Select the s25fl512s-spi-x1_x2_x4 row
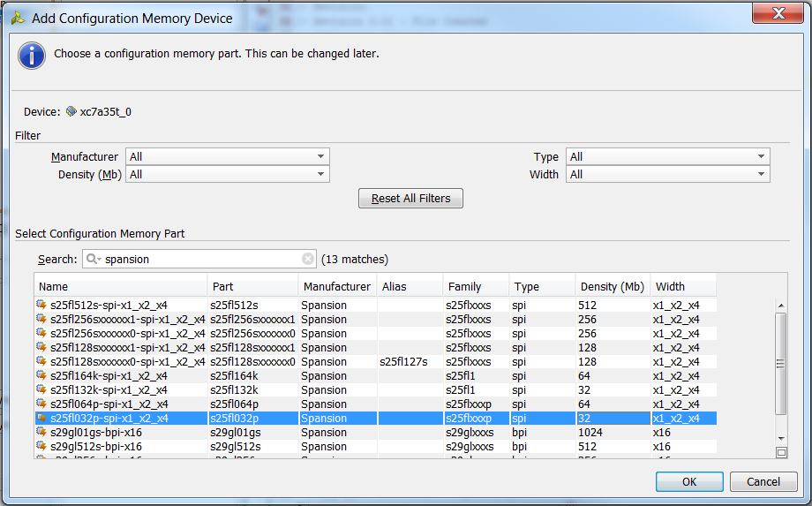This screenshot has width=812, height=506. point(376,305)
